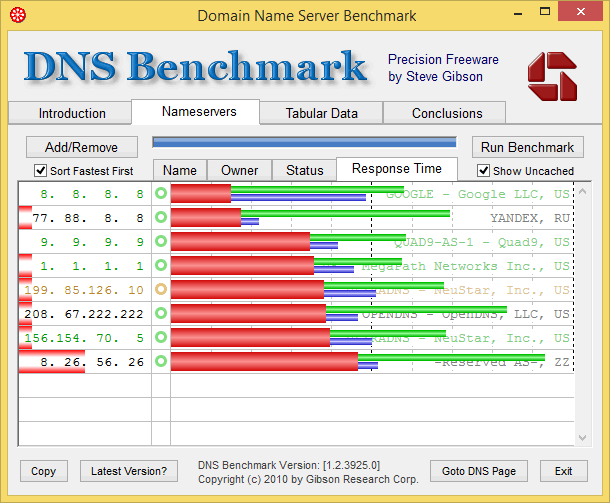Image resolution: width=610 pixels, height=503 pixels.
Task: Show the Status column view
Action: [x=304, y=170]
